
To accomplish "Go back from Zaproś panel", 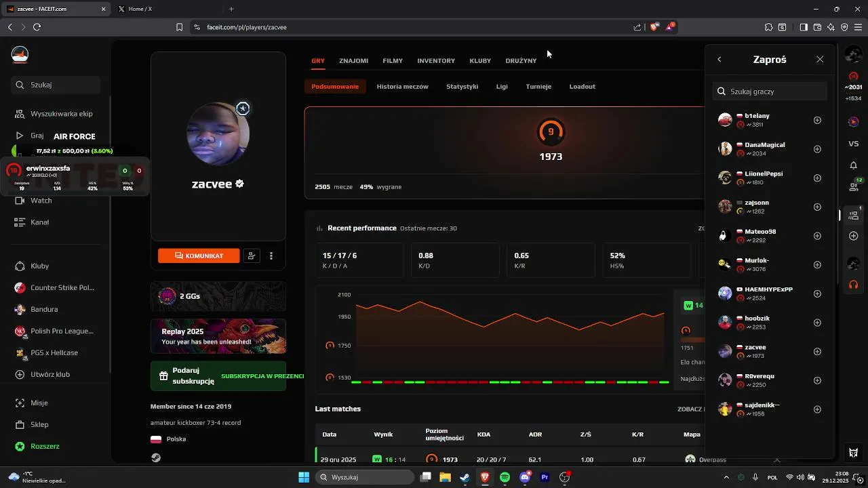I will click(719, 60).
